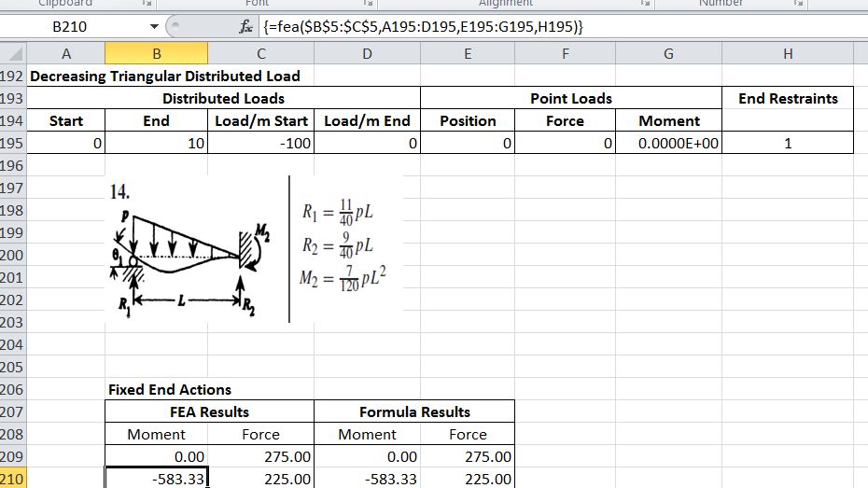Select the End Restraints value cell containing 1
The height and width of the screenshot is (488, 868).
[x=787, y=143]
